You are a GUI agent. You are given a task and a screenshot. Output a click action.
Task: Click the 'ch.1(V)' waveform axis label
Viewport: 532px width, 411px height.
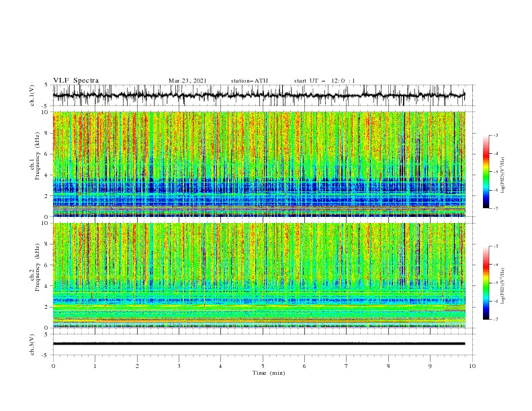[32, 95]
